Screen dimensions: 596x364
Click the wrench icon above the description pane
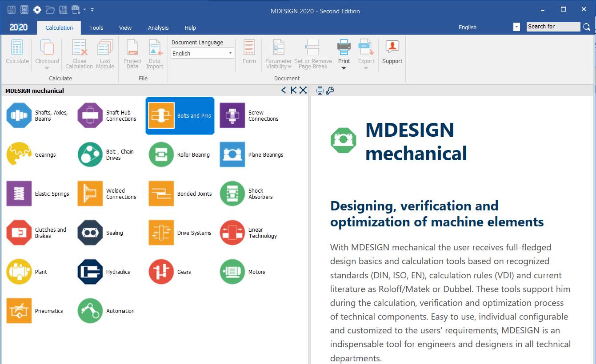tap(330, 91)
